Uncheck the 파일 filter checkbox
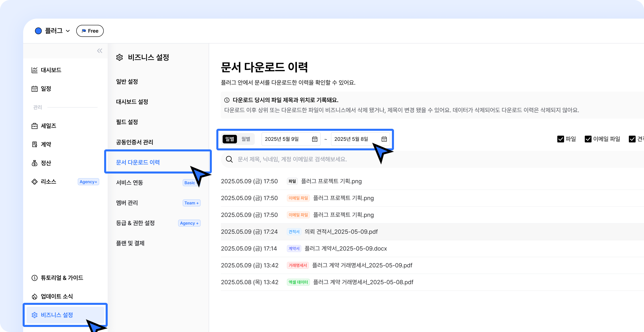Image resolution: width=644 pixels, height=332 pixels. pyautogui.click(x=560, y=139)
